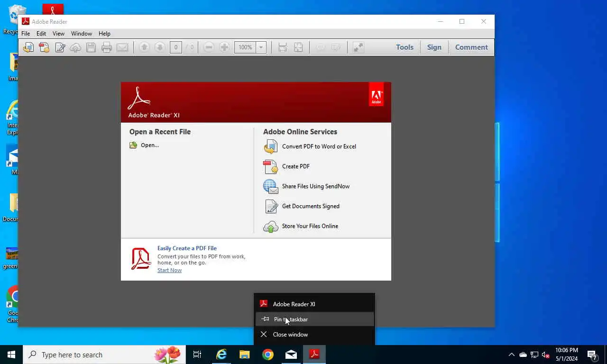
Task: Open the View menu
Action: coord(58,34)
